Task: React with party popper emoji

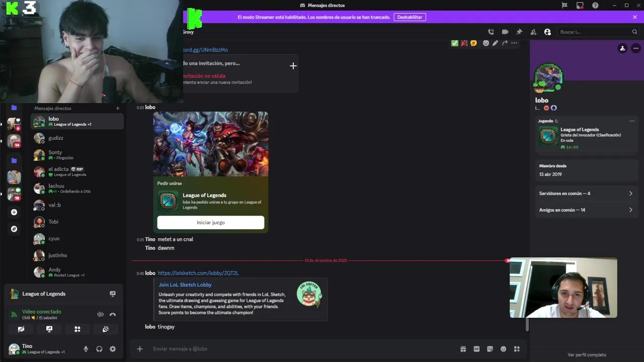Action: tap(464, 43)
